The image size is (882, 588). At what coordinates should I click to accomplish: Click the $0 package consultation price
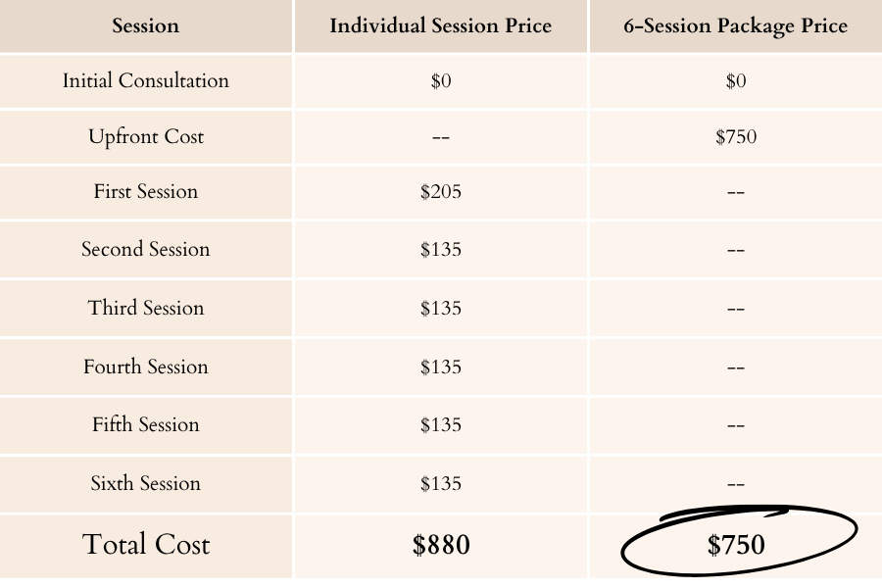pyautogui.click(x=736, y=81)
